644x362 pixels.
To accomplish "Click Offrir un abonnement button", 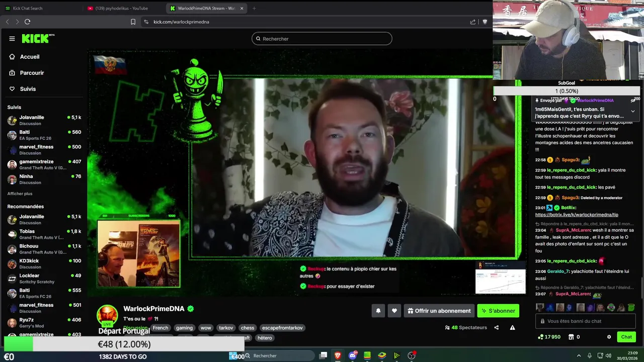I will point(439,311).
